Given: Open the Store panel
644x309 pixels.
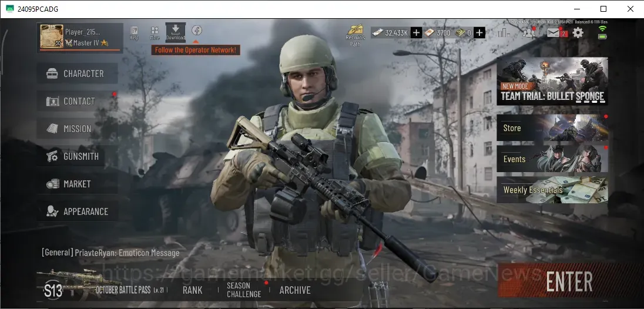Looking at the screenshot, I should (x=552, y=127).
